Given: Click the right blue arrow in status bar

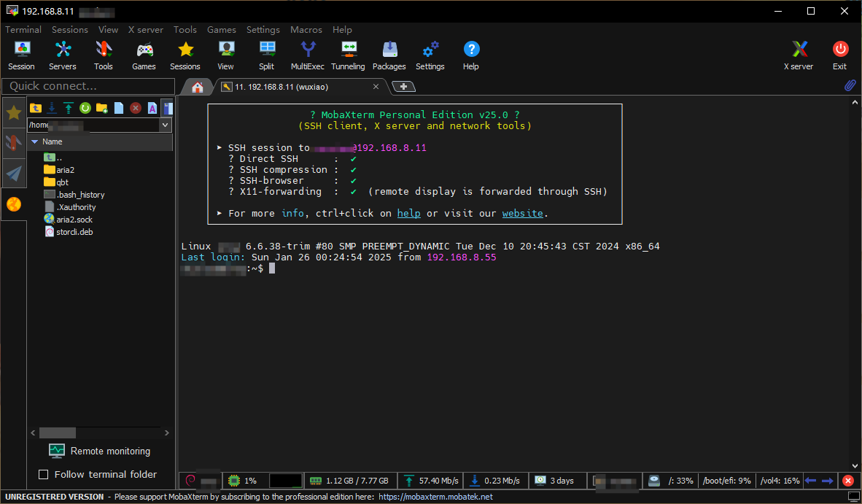Looking at the screenshot, I should (x=828, y=481).
